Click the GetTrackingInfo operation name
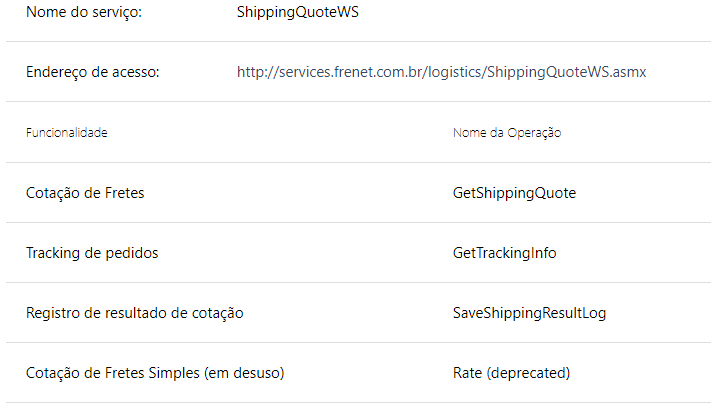Screen dimensions: 718x409 pyautogui.click(x=505, y=253)
